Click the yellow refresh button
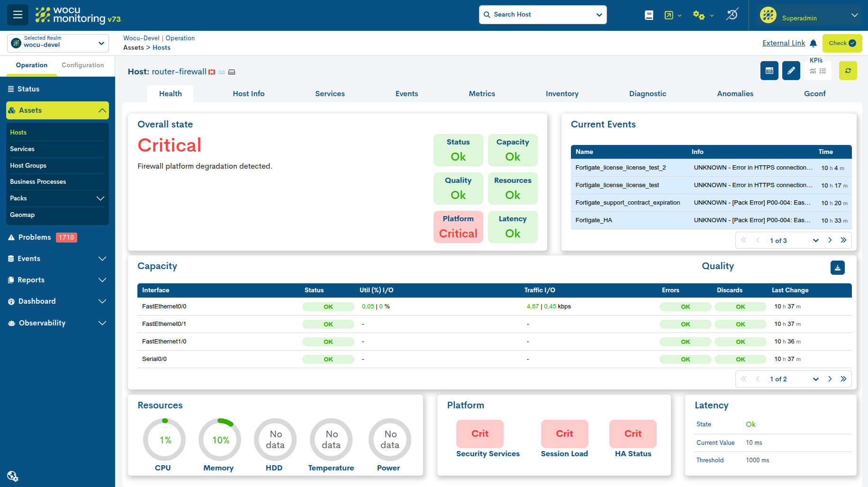 point(848,71)
